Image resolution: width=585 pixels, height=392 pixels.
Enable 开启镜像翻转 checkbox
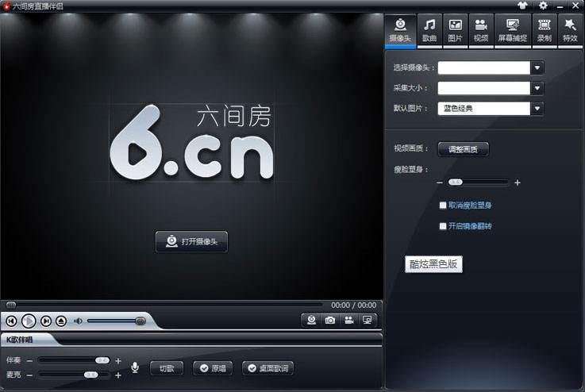[x=443, y=226]
